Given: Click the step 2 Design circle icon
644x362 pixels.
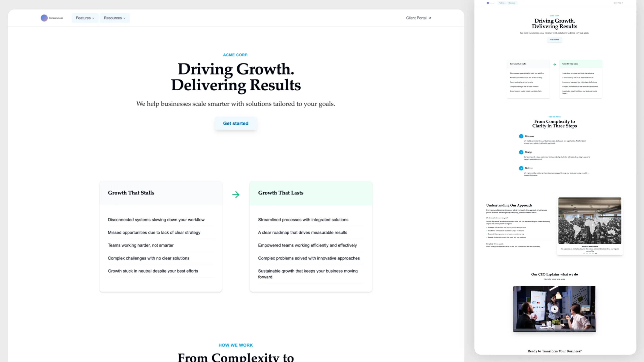Looking at the screenshot, I should 521,152.
